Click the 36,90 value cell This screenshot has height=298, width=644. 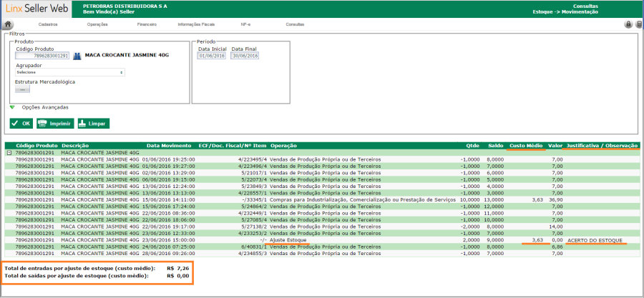point(556,199)
